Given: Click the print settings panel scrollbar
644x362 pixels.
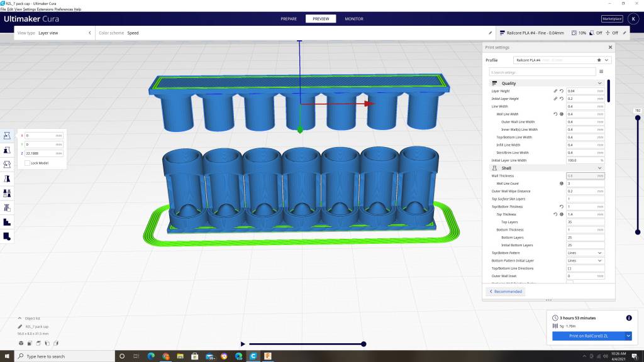Looking at the screenshot, I should pos(608,91).
